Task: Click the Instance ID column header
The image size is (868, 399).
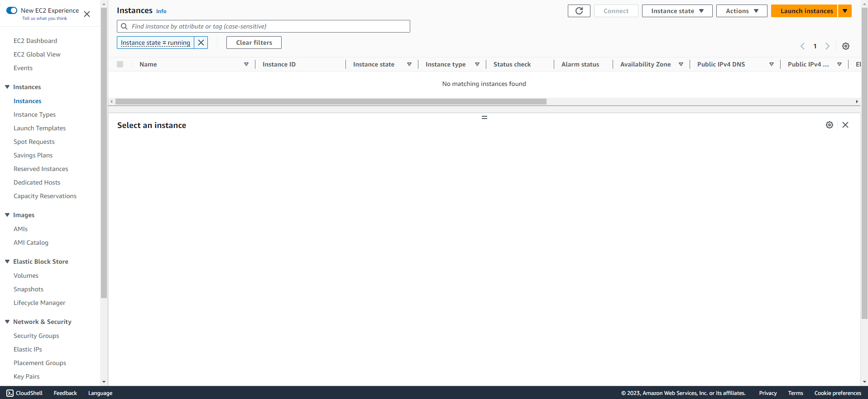Action: pyautogui.click(x=279, y=64)
